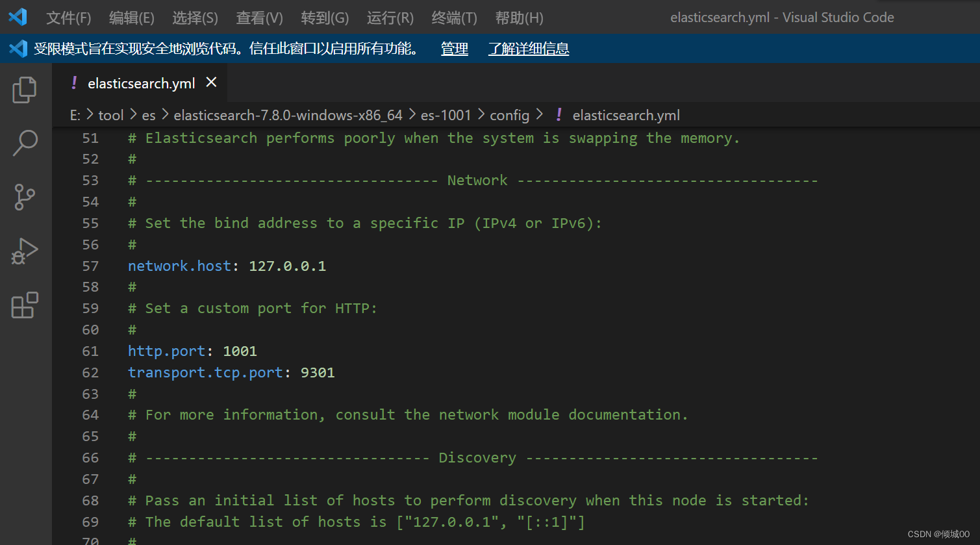Click the config breadcrumb segment
Screen dimensions: 980x545
point(509,116)
